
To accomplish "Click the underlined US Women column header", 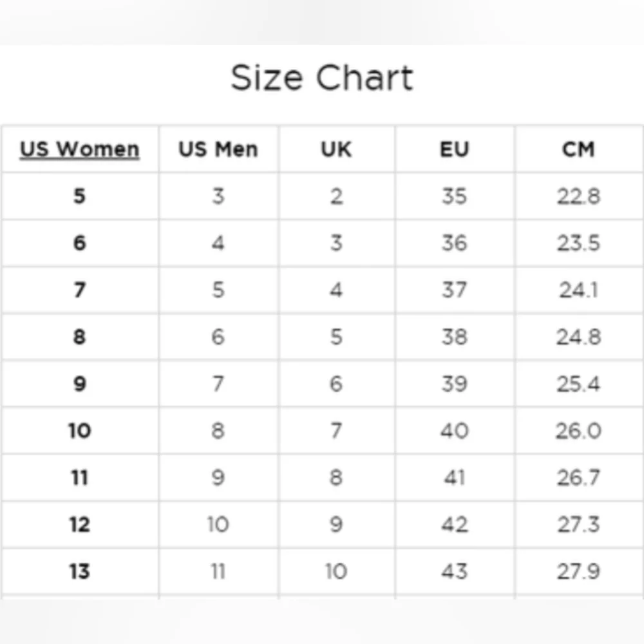I will click(79, 149).
